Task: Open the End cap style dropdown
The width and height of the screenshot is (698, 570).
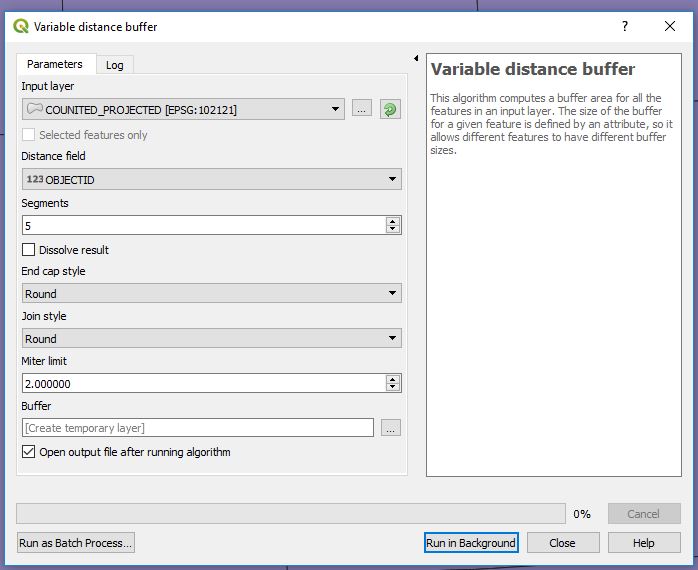Action: (x=211, y=294)
